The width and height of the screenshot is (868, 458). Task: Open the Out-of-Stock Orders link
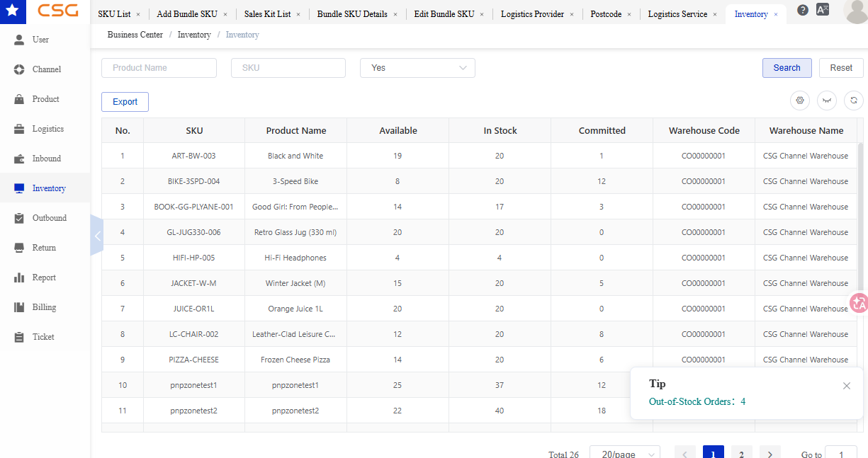(x=697, y=401)
